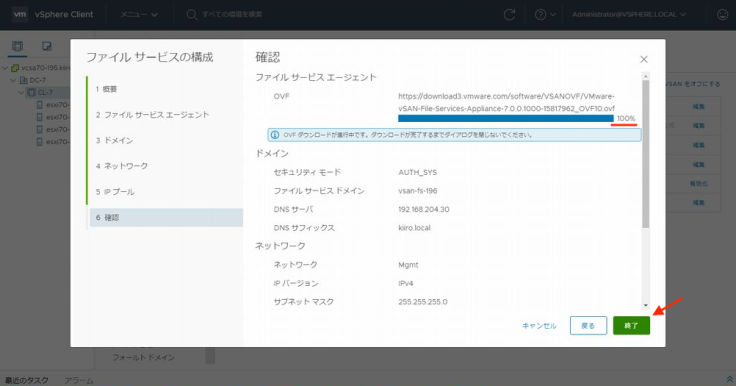Select the Hosts and Clusters inventory icon
Image resolution: width=736 pixels, height=386 pixels.
pos(17,46)
